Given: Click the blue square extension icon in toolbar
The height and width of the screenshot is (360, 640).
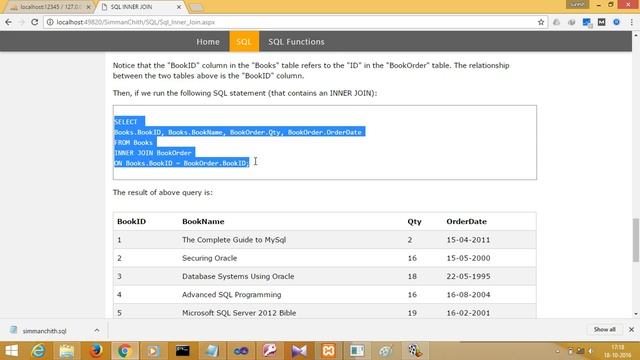Looking at the screenshot, I should pyautogui.click(x=587, y=22).
